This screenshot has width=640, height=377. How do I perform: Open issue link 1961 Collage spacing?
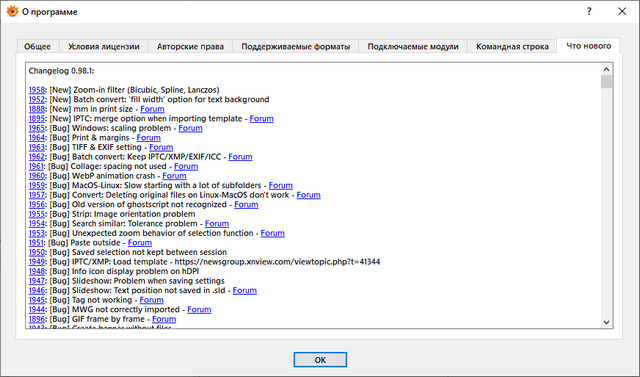tap(36, 166)
